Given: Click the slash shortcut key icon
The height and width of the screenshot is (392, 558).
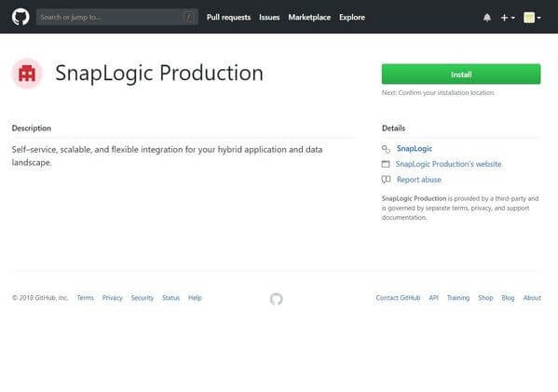Looking at the screenshot, I should [189, 17].
